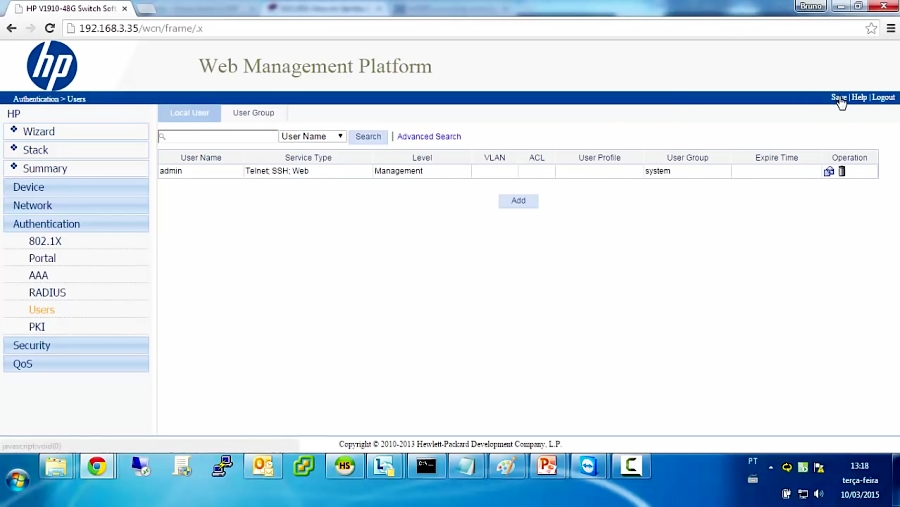Click the HP logo
900x507 pixels.
pyautogui.click(x=52, y=65)
